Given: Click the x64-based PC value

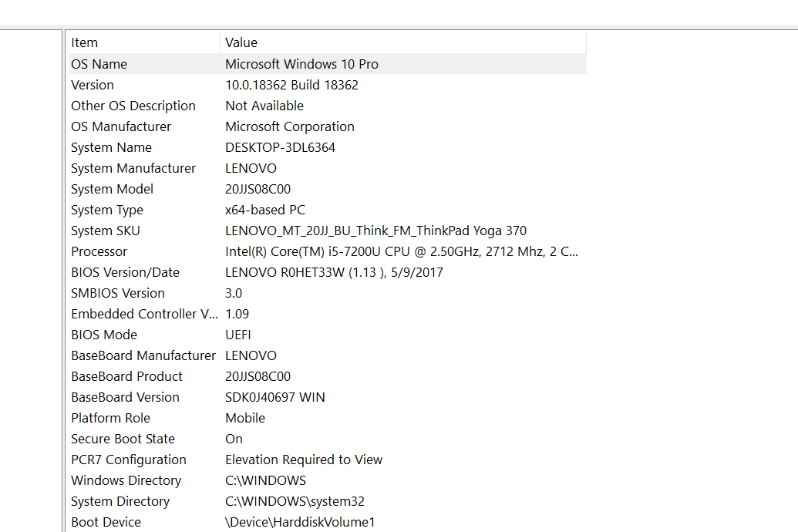Looking at the screenshot, I should [265, 210].
